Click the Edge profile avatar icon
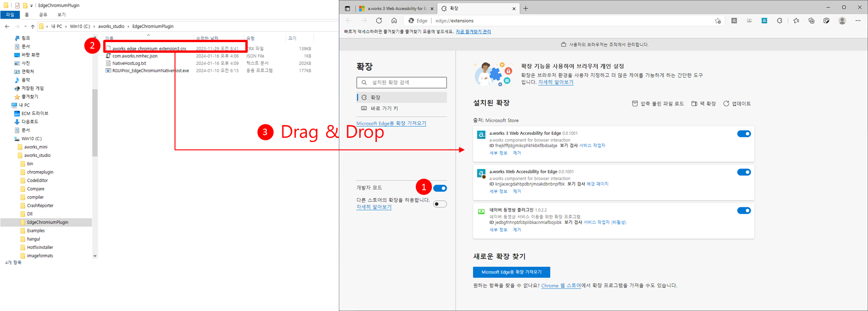 click(842, 21)
